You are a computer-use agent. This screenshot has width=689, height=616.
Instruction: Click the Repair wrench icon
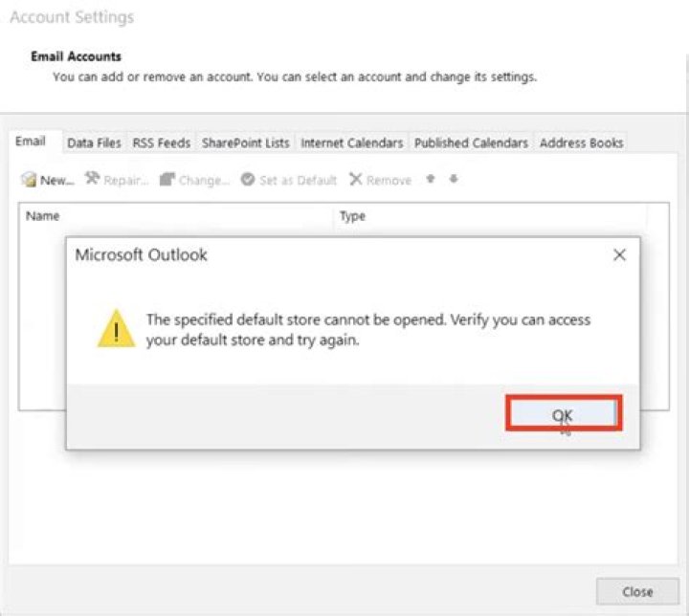point(93,179)
